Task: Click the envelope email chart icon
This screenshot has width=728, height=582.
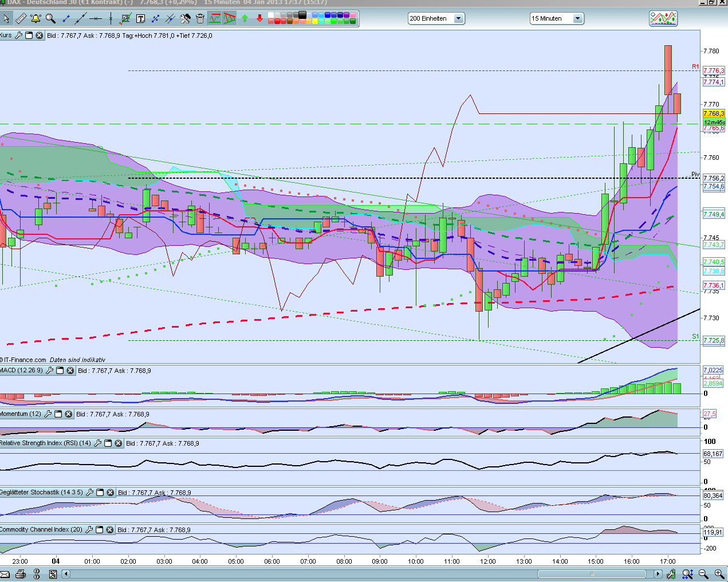Action: click(x=5, y=574)
